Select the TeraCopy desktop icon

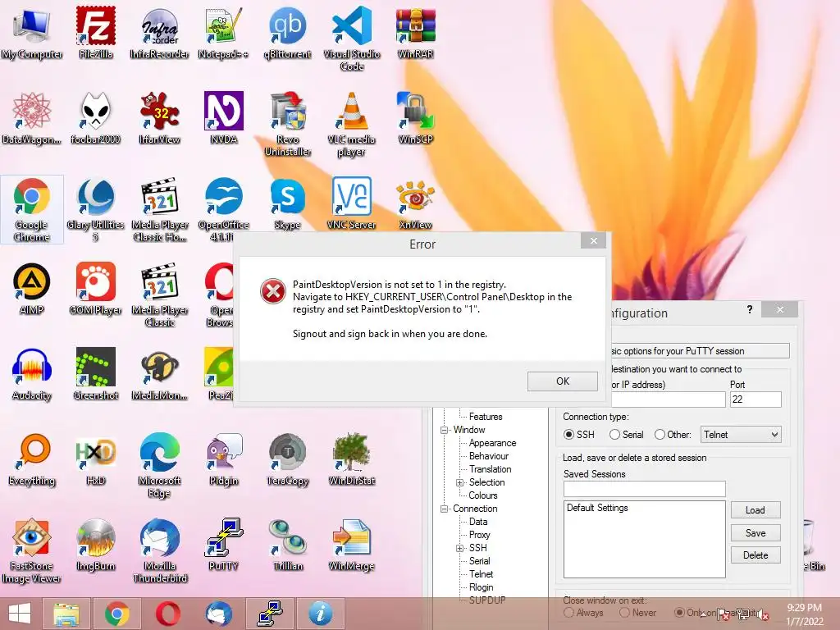pyautogui.click(x=288, y=459)
